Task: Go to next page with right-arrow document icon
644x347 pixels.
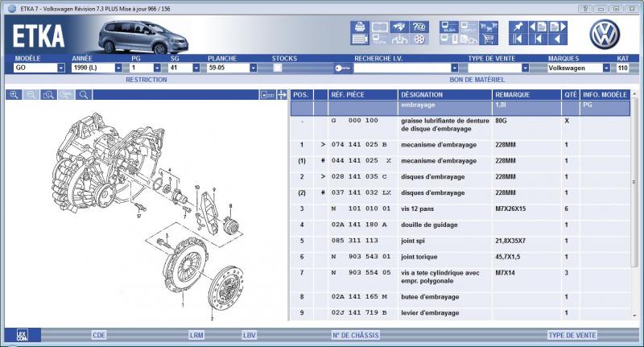Action: pos(557,27)
